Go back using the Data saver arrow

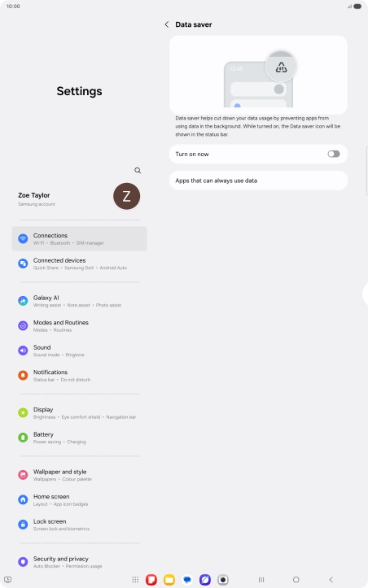click(x=167, y=24)
